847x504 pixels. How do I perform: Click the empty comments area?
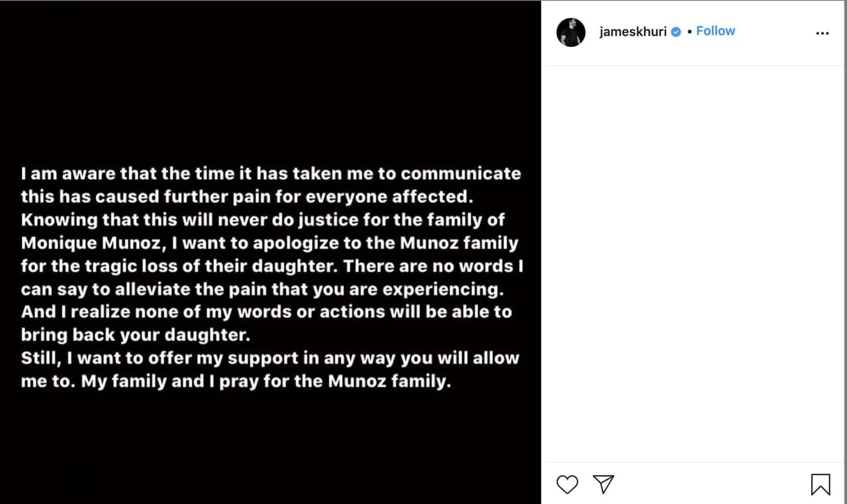pos(693,263)
